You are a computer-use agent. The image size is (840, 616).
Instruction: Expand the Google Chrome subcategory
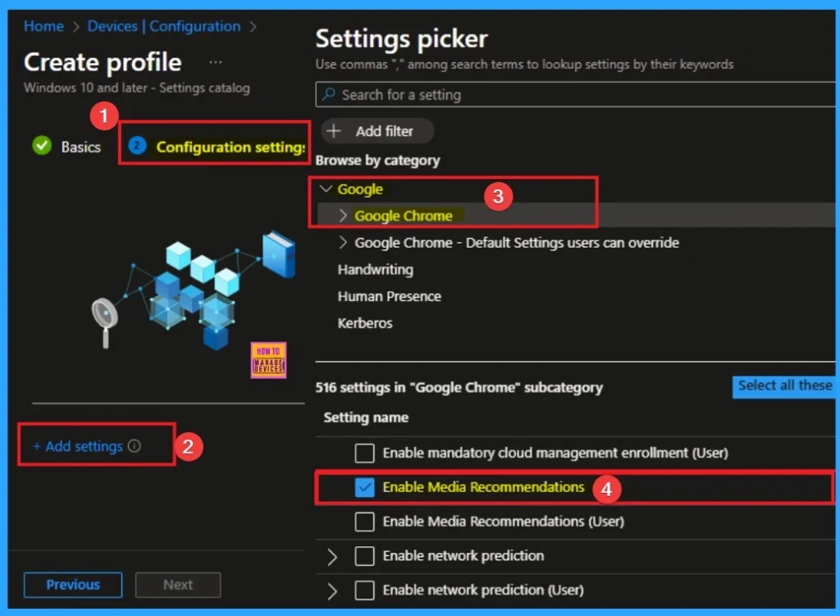click(x=343, y=216)
